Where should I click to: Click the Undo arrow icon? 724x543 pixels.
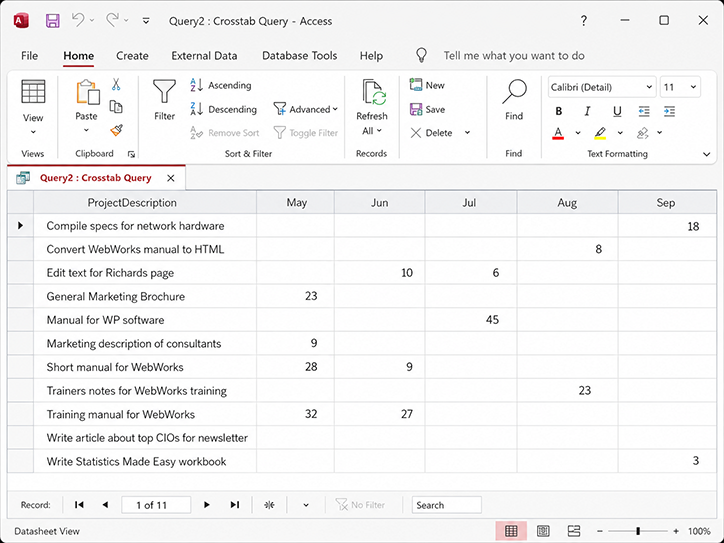click(78, 20)
